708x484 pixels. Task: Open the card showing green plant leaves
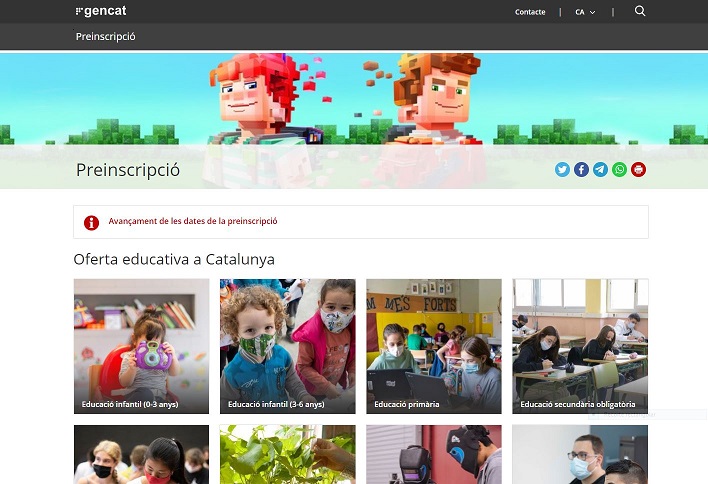click(x=288, y=454)
